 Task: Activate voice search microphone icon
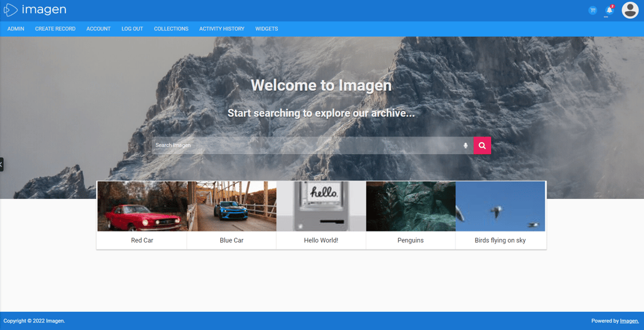pyautogui.click(x=466, y=145)
